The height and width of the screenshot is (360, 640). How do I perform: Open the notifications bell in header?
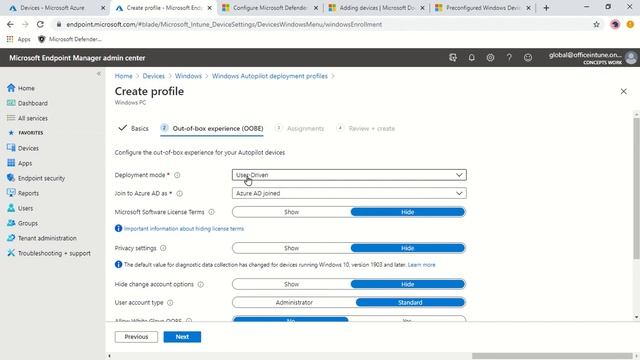pyautogui.click(x=471, y=58)
